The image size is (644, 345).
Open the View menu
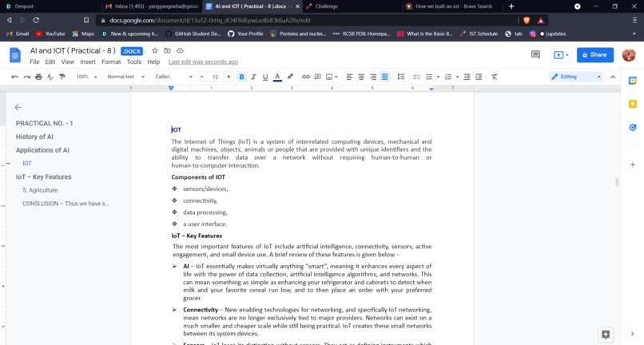pyautogui.click(x=68, y=62)
